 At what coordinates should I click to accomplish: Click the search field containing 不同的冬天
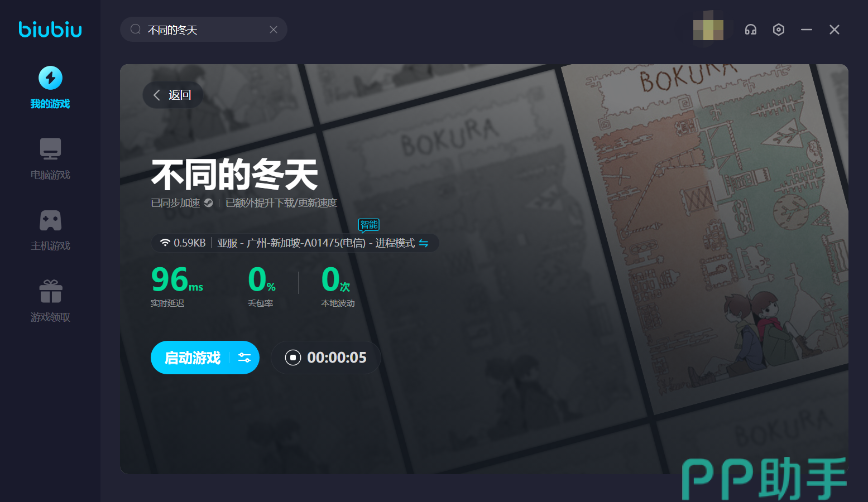201,30
